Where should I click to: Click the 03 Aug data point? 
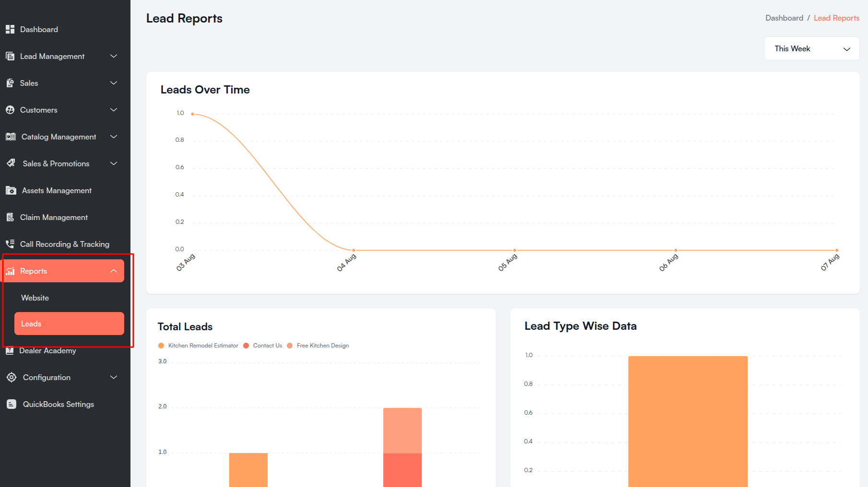193,114
